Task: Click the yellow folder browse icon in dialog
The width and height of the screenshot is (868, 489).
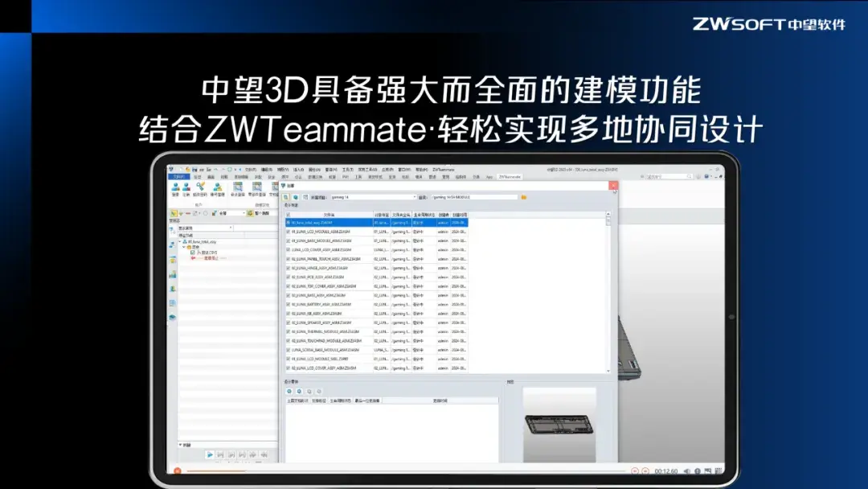Action: (x=524, y=197)
